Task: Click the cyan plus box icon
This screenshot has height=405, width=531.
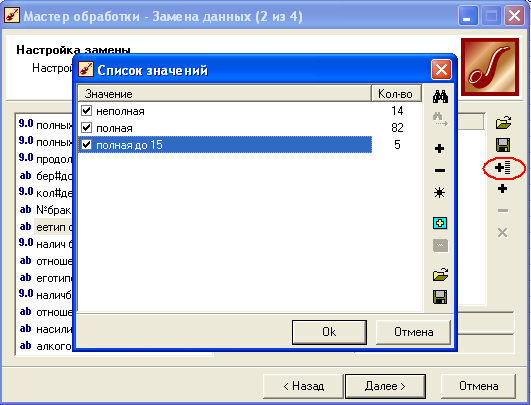Action: click(x=440, y=223)
